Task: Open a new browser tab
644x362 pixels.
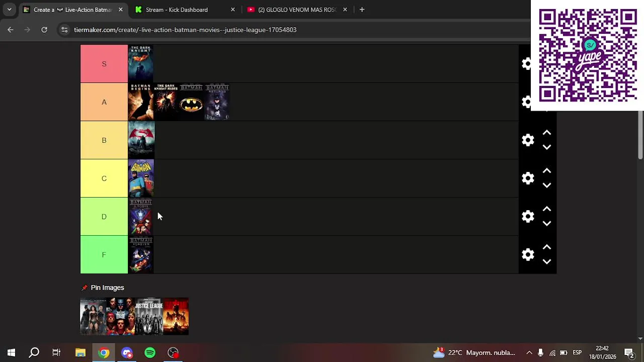Action: tap(362, 10)
